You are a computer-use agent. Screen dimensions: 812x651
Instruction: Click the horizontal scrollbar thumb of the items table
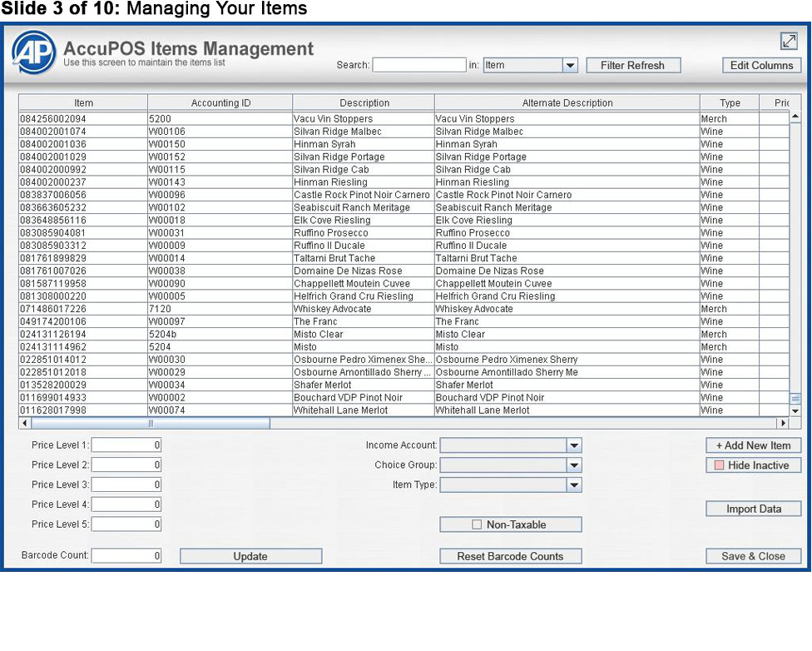[151, 424]
